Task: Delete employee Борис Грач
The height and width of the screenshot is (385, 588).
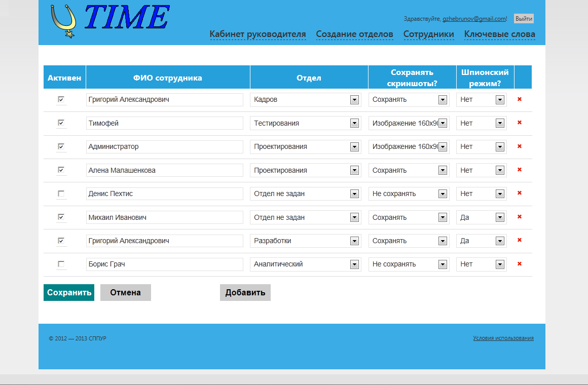Action: pyautogui.click(x=519, y=264)
